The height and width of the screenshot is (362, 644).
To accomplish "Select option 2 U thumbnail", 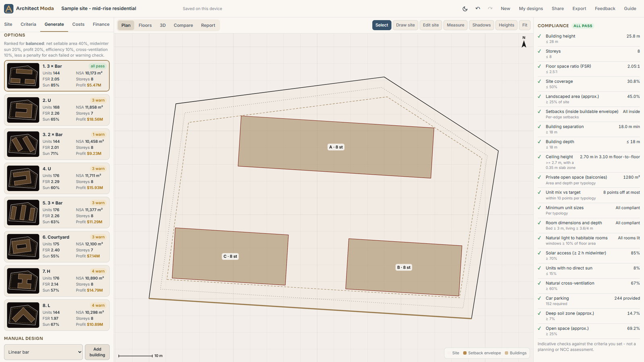I will (x=23, y=110).
